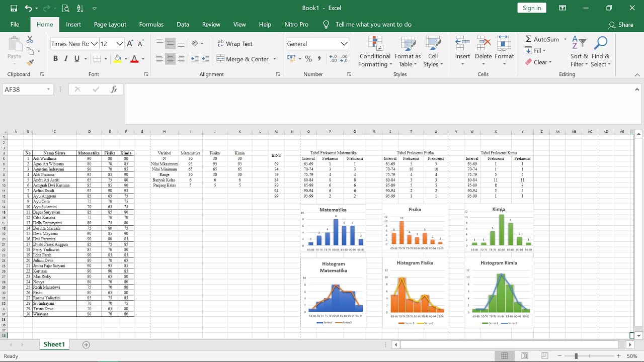The height and width of the screenshot is (362, 644).
Task: Switch to the Nitro Pro tab
Action: [296, 24]
